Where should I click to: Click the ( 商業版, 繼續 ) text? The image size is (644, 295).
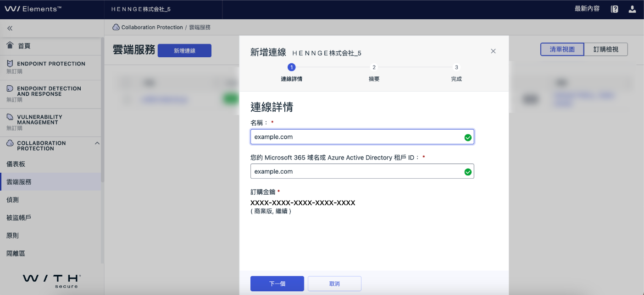271,211
